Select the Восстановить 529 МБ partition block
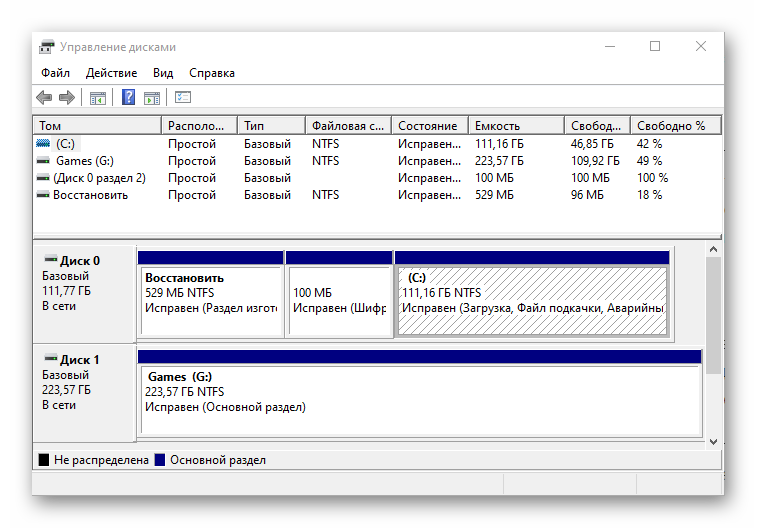The height and width of the screenshot is (528, 757). click(x=211, y=294)
